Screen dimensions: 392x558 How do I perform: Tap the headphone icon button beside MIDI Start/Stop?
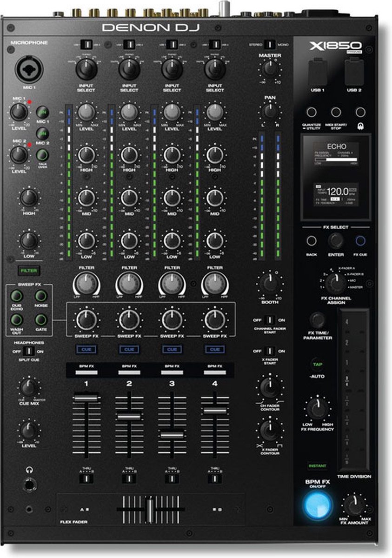tap(360, 112)
